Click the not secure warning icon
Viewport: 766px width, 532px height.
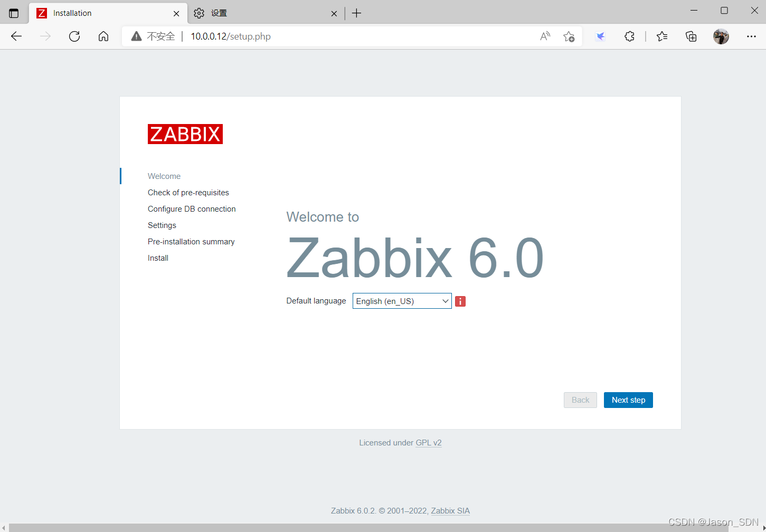tap(137, 36)
